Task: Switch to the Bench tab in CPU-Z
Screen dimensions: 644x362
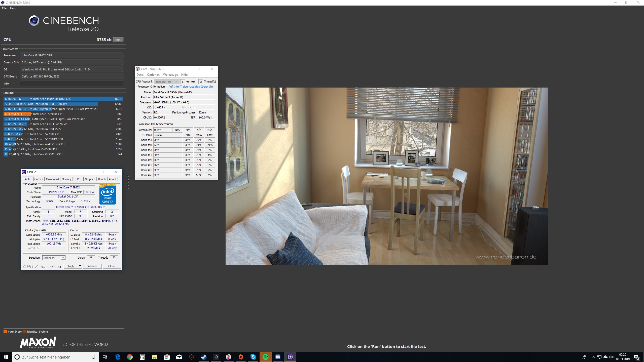Action: tap(102, 179)
